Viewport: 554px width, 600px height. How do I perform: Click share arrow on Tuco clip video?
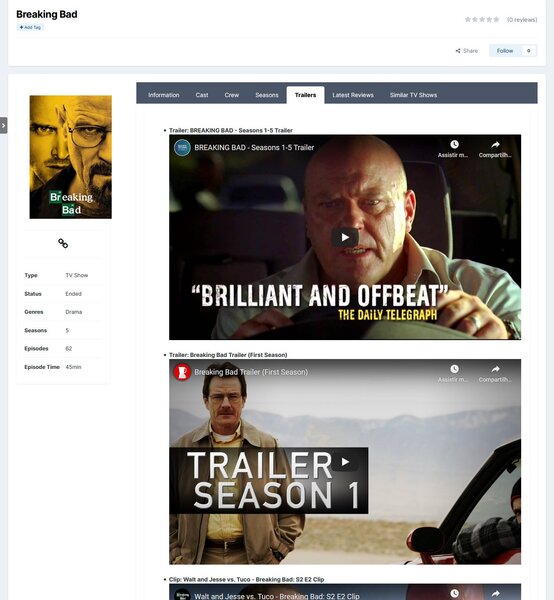coord(495,593)
